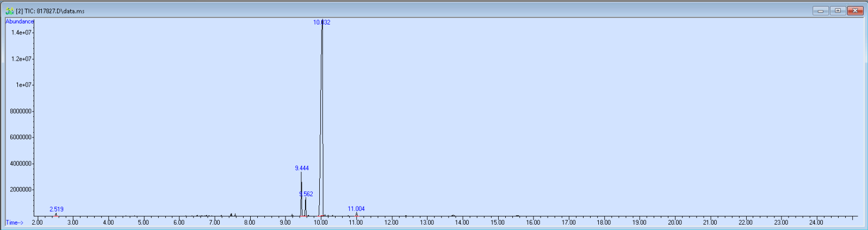Click the 4000000 abundance tick label

coord(21,164)
